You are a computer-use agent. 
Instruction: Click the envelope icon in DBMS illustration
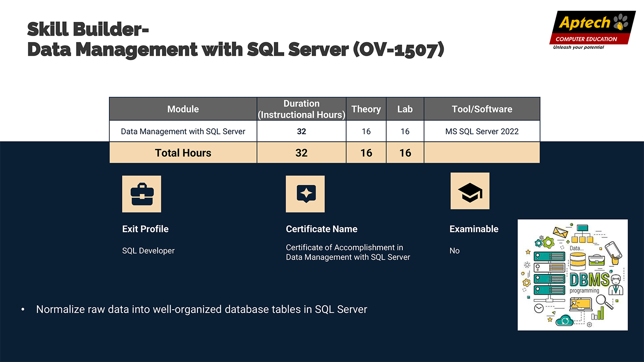(560, 232)
